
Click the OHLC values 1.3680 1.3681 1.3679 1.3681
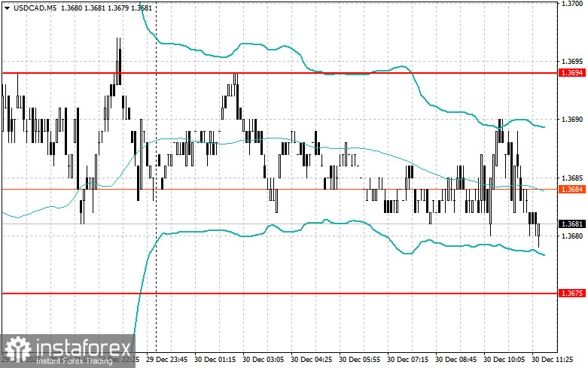pos(106,8)
